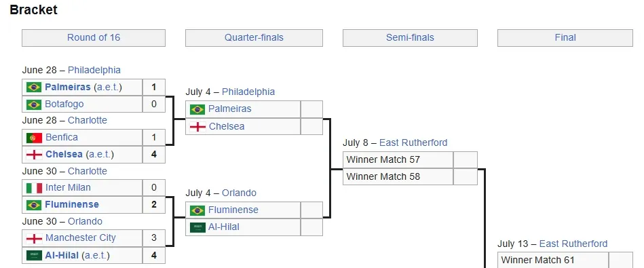This screenshot has width=644, height=268.
Task: Open the Quarter-finals header link
Action: [x=254, y=38]
